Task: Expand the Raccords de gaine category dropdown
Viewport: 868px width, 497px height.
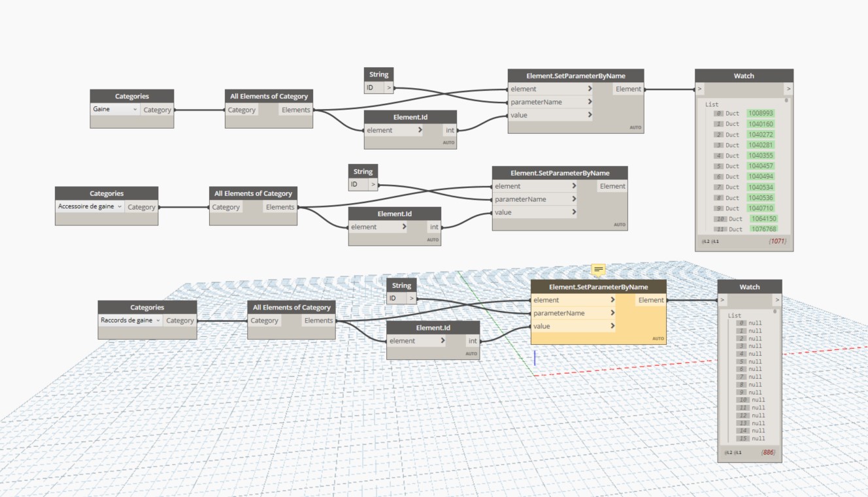Action: click(158, 321)
